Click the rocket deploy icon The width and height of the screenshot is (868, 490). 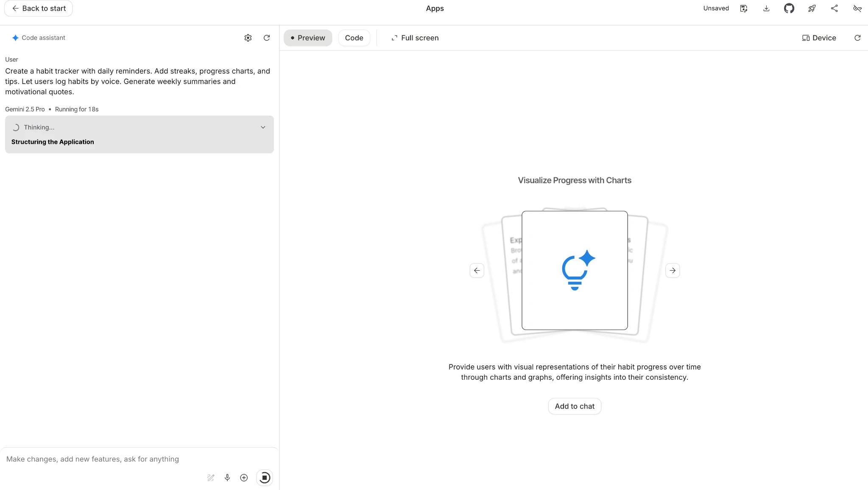click(x=812, y=8)
